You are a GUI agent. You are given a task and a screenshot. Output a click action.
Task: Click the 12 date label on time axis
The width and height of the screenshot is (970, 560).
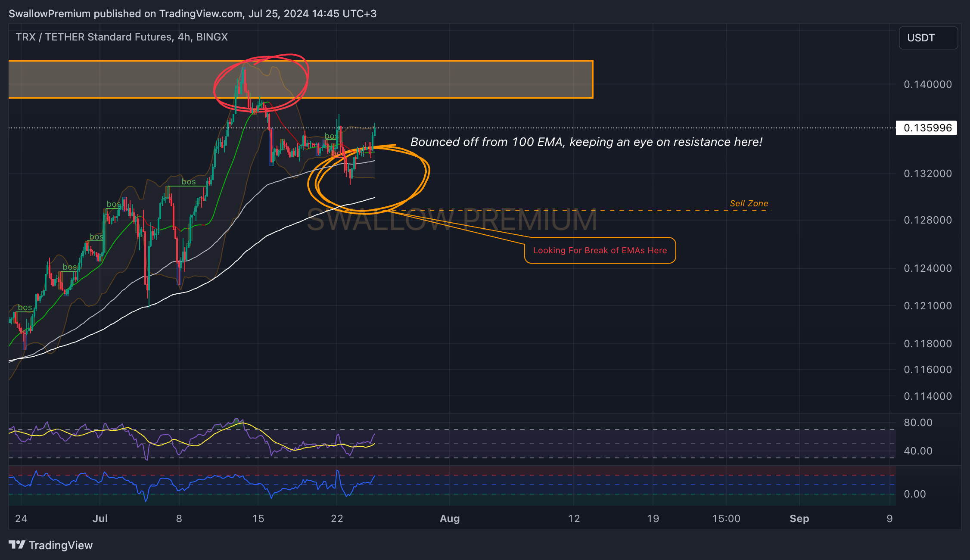click(574, 519)
